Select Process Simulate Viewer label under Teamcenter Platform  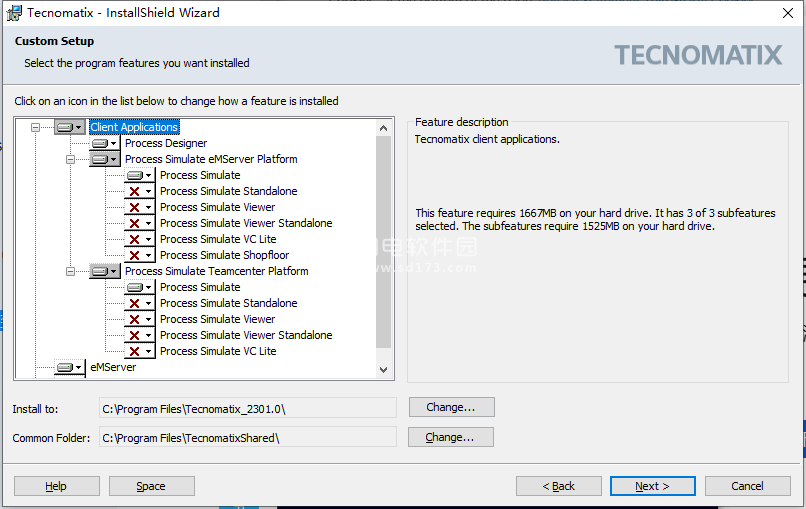click(x=217, y=319)
